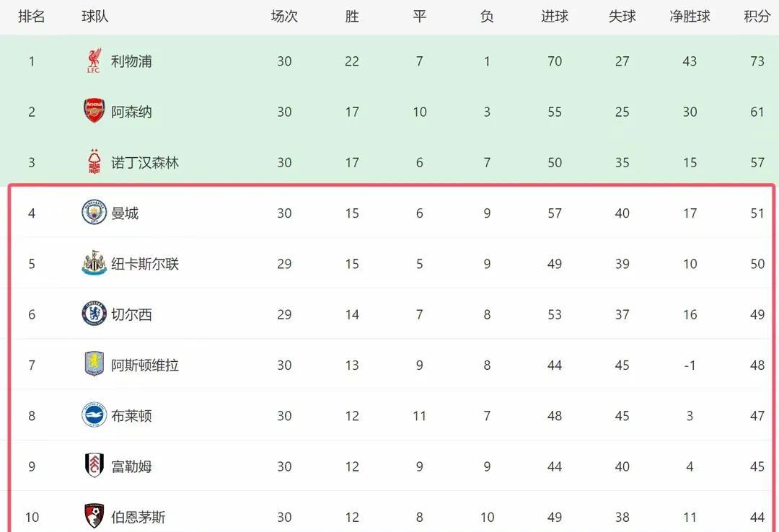The width and height of the screenshot is (779, 532).
Task: Click the Arsenal club crest
Action: pyautogui.click(x=94, y=111)
